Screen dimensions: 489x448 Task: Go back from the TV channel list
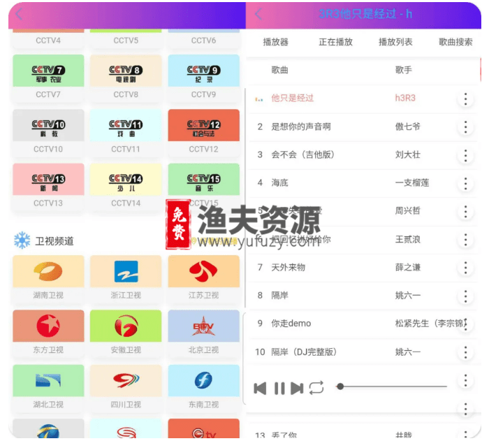[x=19, y=14]
